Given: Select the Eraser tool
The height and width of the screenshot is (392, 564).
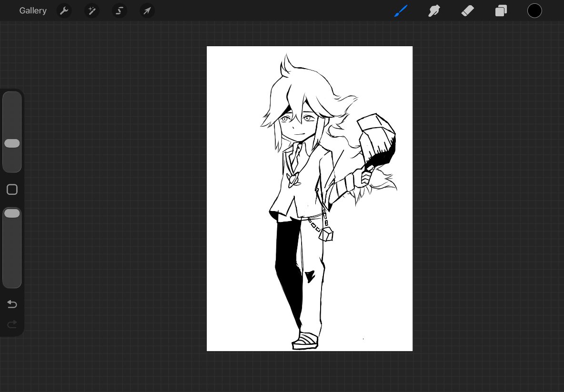Looking at the screenshot, I should [x=468, y=11].
